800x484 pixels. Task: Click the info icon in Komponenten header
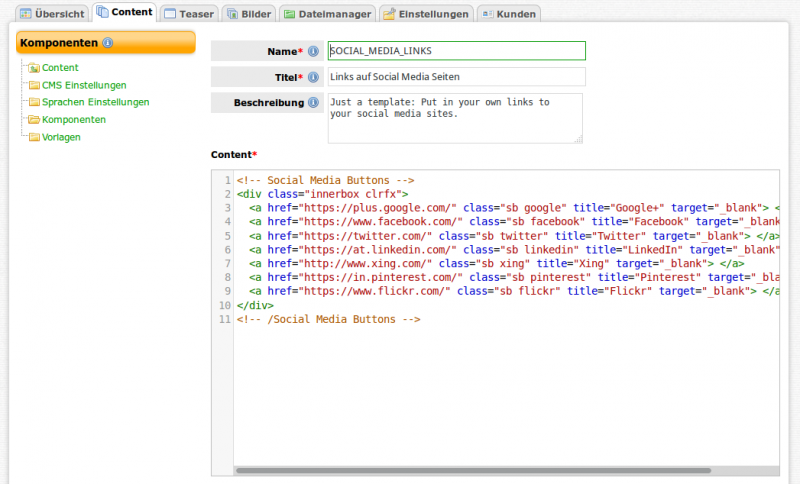tap(108, 43)
